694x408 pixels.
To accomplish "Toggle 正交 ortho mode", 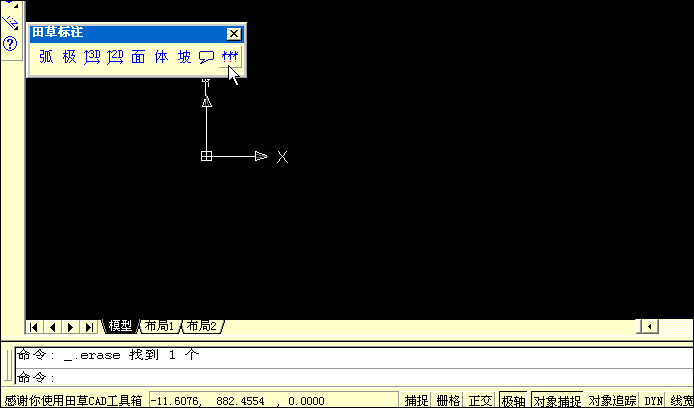I will pos(480,400).
